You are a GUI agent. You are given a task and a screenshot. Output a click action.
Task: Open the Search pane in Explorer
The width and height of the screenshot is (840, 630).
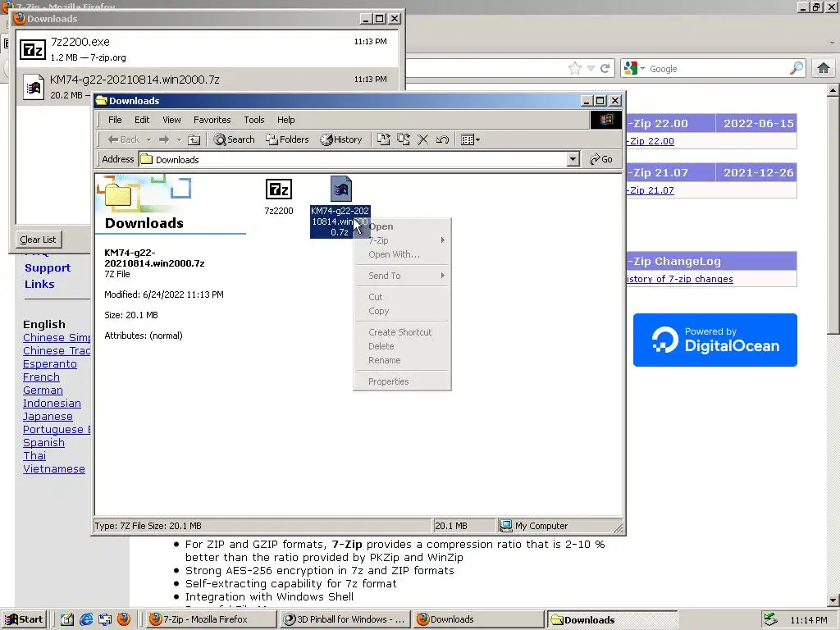pyautogui.click(x=234, y=139)
